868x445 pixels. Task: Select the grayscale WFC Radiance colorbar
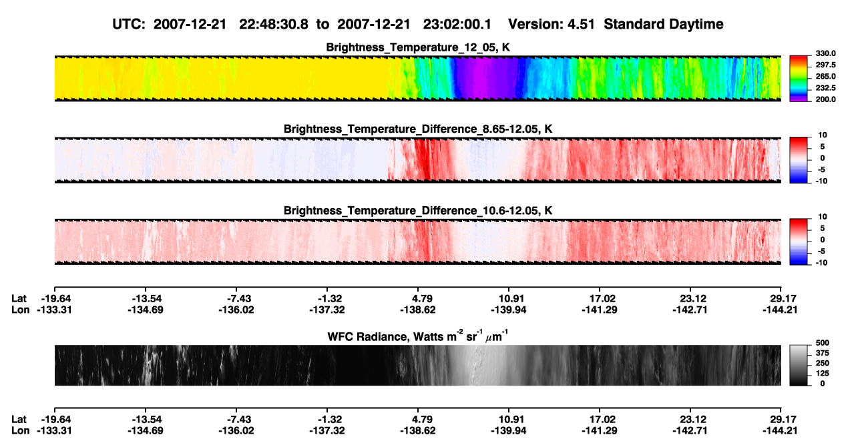pos(799,365)
